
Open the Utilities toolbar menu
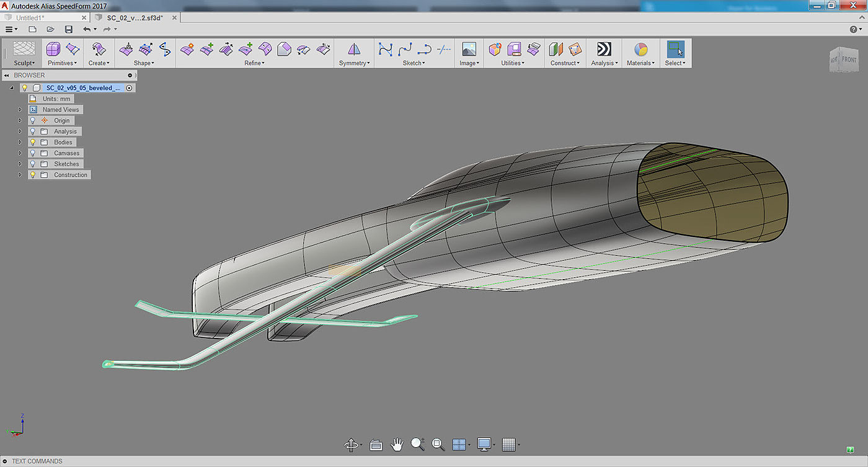(513, 63)
